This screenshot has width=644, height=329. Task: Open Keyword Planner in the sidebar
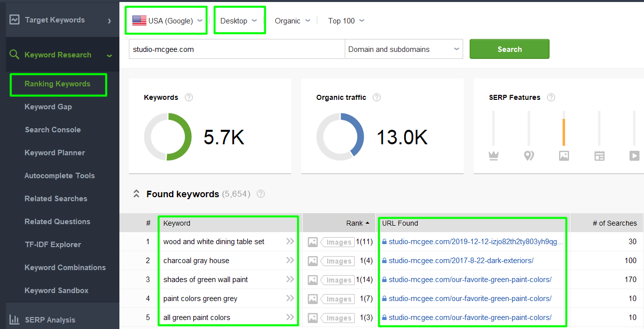pyautogui.click(x=54, y=153)
